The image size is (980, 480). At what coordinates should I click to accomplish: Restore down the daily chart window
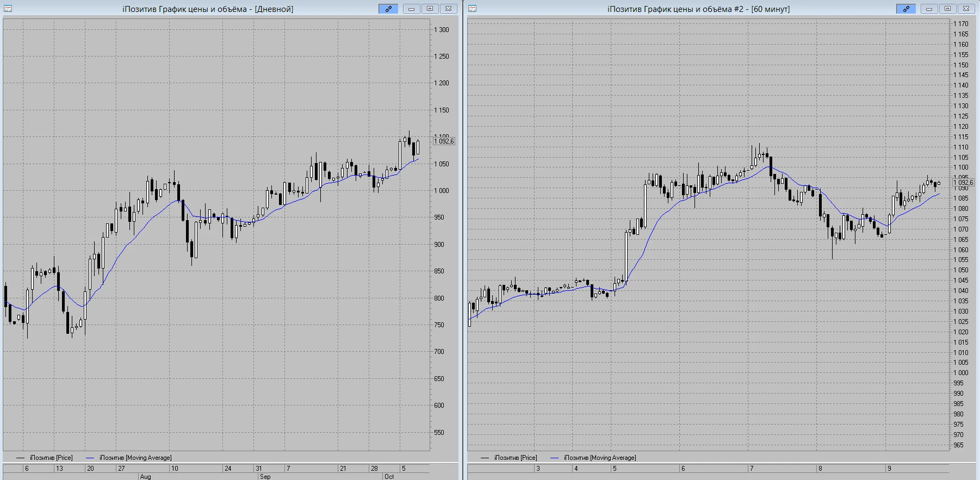coord(430,9)
